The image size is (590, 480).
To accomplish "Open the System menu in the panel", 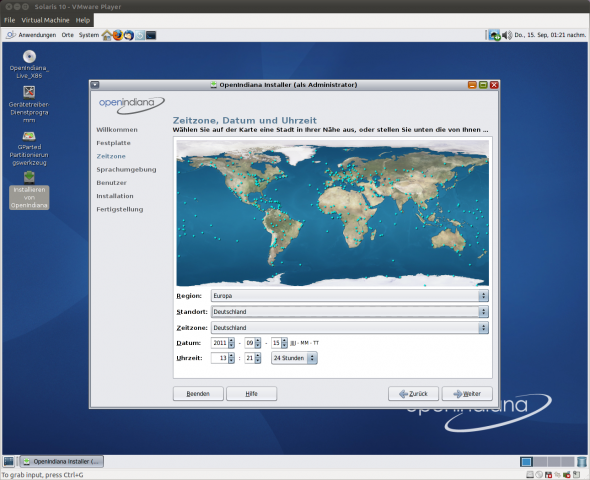I will [x=89, y=35].
